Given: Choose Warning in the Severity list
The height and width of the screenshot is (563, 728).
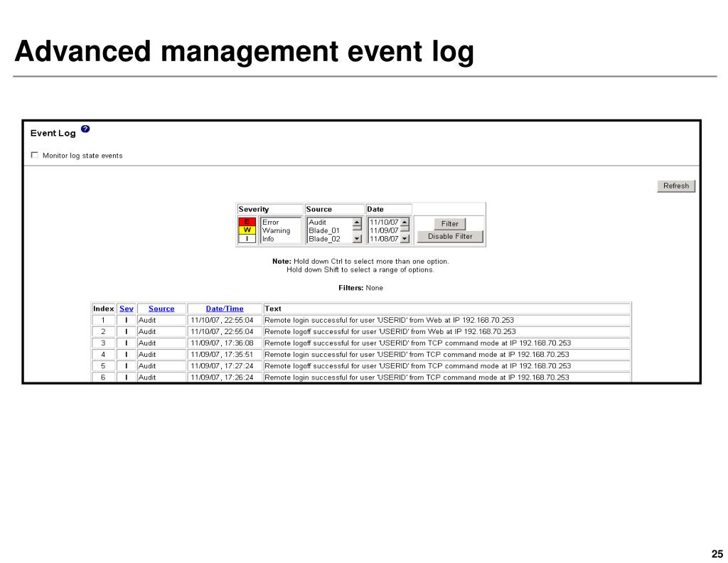Looking at the screenshot, I should click(277, 231).
